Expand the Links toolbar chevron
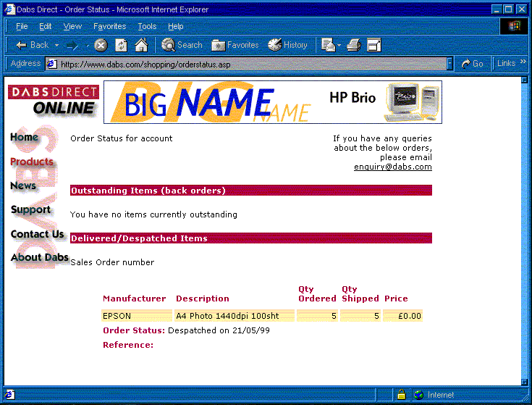This screenshot has height=405, width=532. point(523,62)
